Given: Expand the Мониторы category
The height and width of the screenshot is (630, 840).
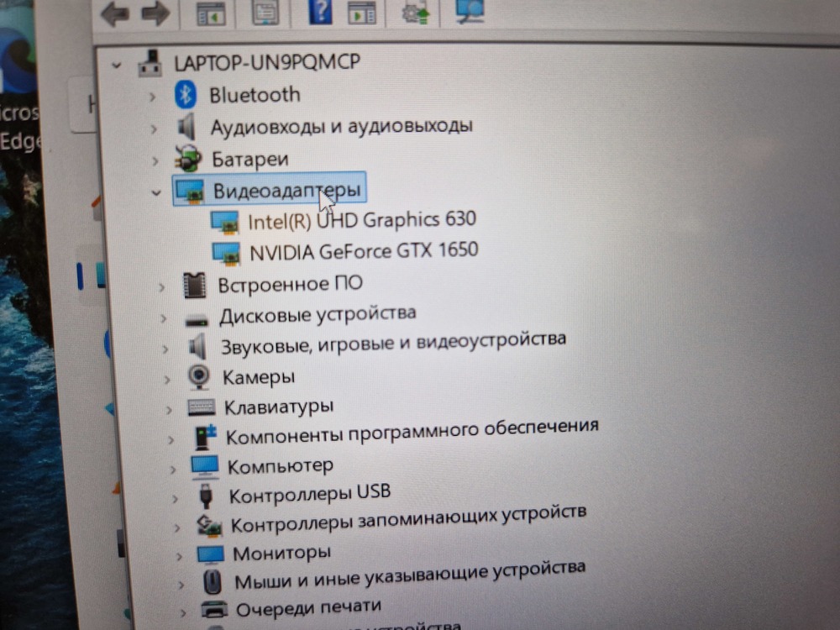Looking at the screenshot, I should pos(179,556).
